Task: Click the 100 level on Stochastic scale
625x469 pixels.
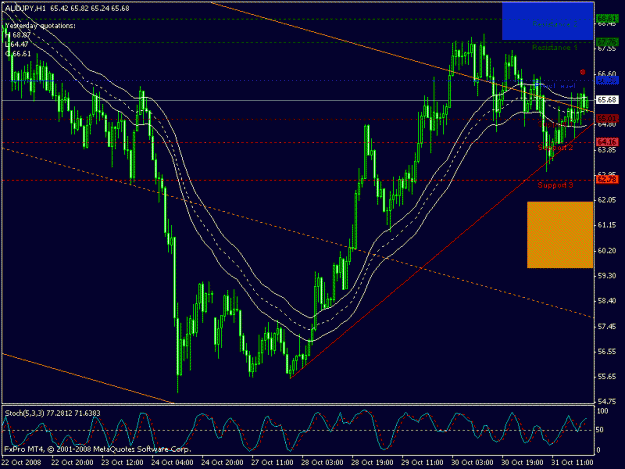Action: click(x=602, y=411)
